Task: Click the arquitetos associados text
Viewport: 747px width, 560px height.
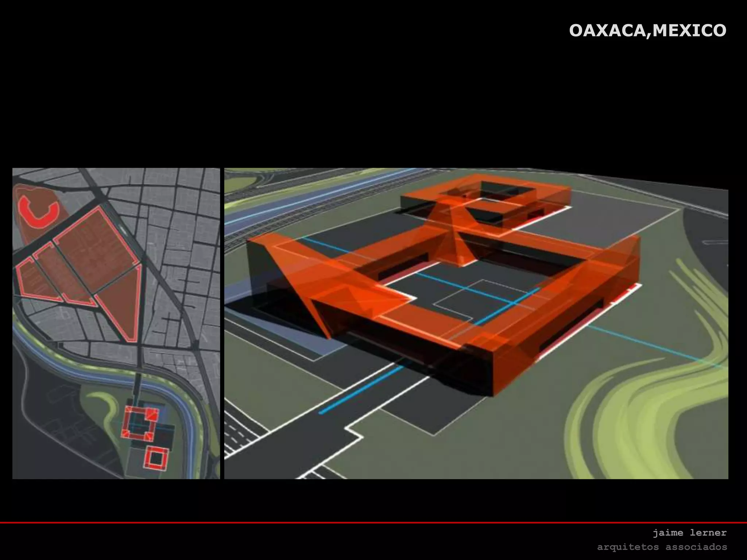Action: [x=662, y=547]
